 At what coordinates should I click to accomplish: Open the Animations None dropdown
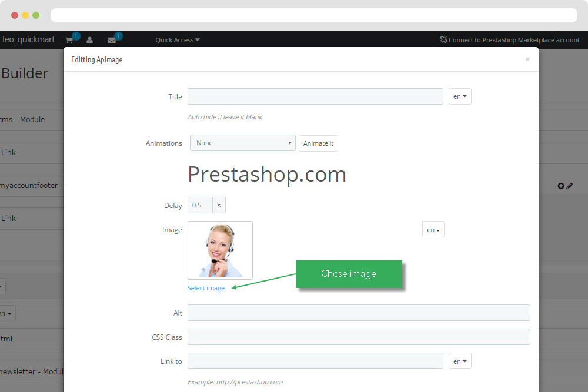[243, 143]
